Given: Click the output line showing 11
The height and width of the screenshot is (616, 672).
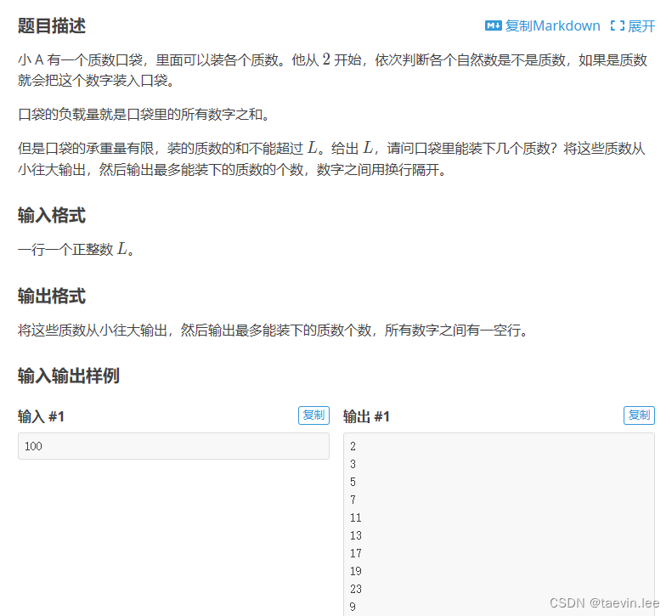Looking at the screenshot, I should pyautogui.click(x=356, y=517).
